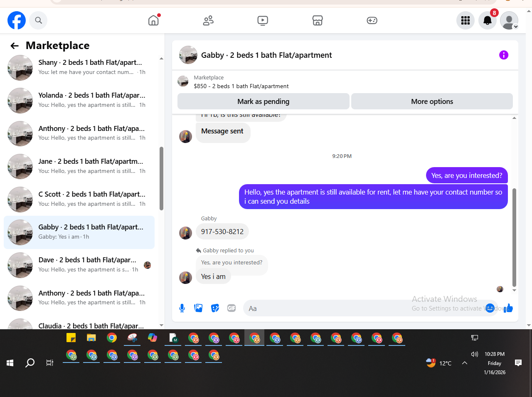Image resolution: width=532 pixels, height=397 pixels.
Task: Open conversation info purple i icon
Action: coord(504,55)
